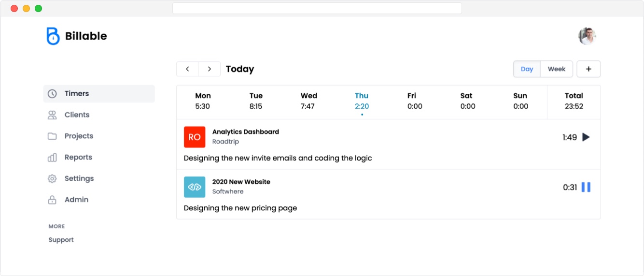This screenshot has height=276, width=644.
Task: Select Tue 8:15 day column
Action: (x=256, y=101)
